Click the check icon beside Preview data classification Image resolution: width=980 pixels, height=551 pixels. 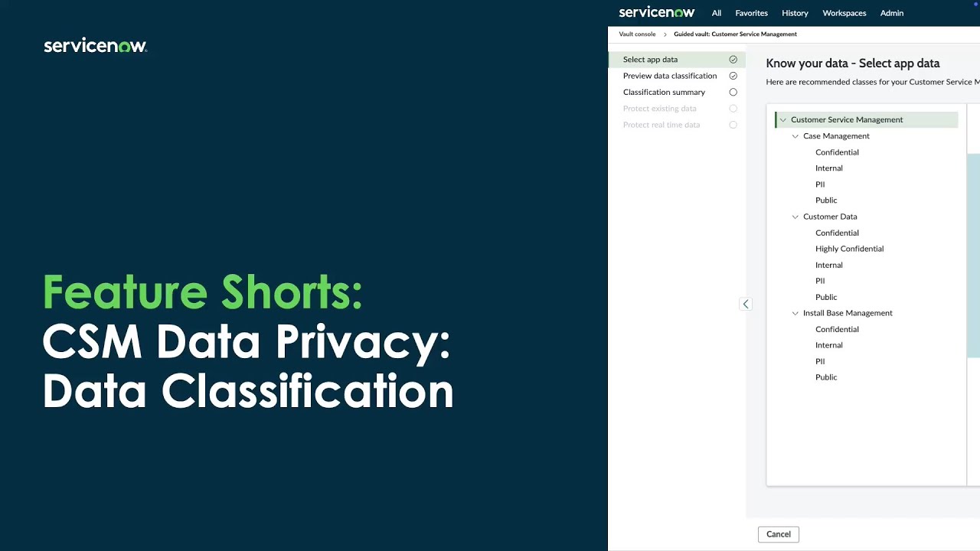733,76
